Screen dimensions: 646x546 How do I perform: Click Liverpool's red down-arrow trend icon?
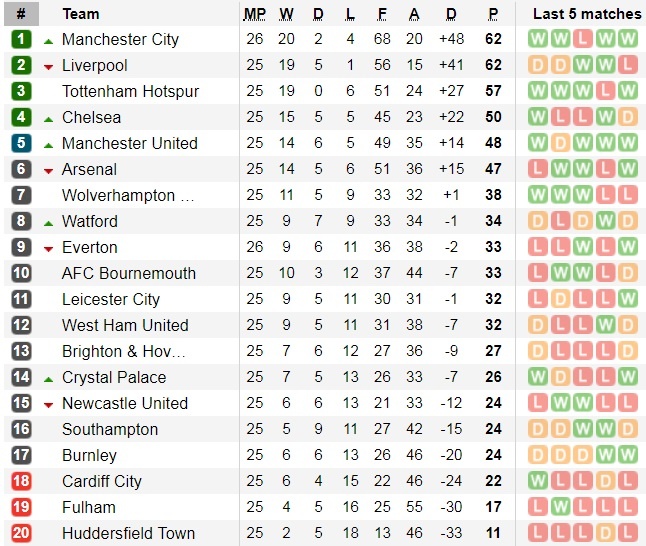(x=48, y=66)
